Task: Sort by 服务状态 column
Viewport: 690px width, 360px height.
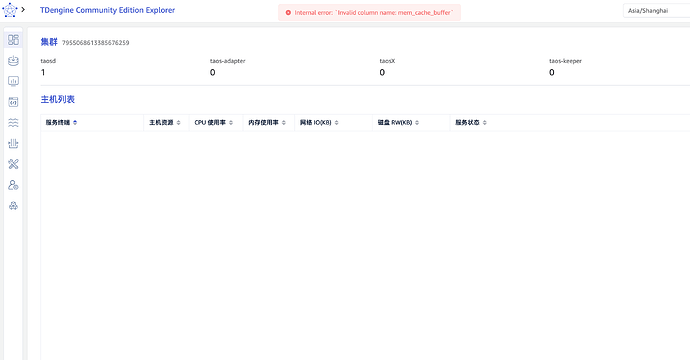Action: click(484, 123)
